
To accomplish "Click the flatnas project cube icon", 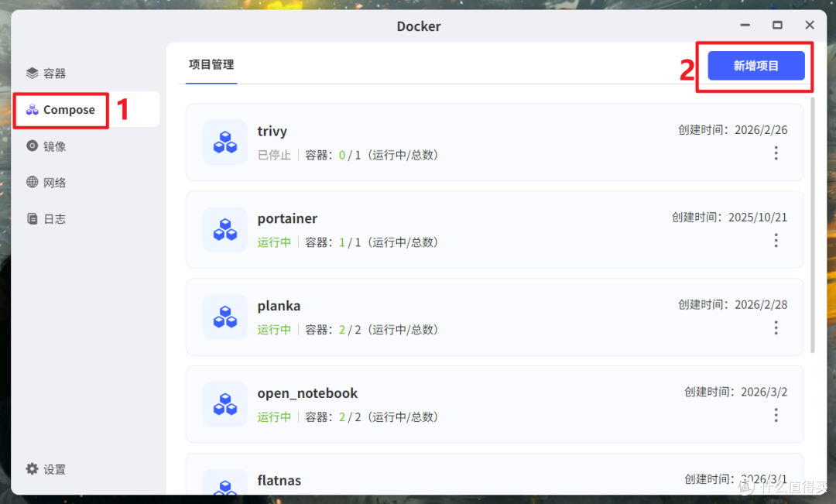I will (225, 482).
